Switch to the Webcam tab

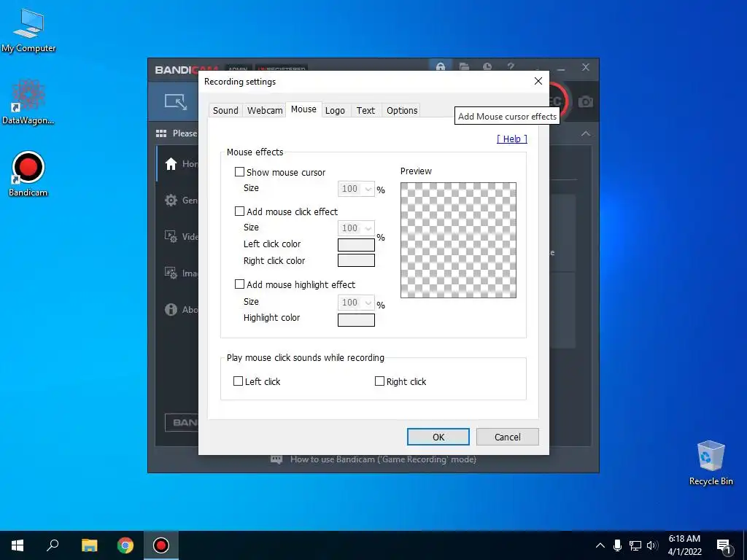pos(264,111)
